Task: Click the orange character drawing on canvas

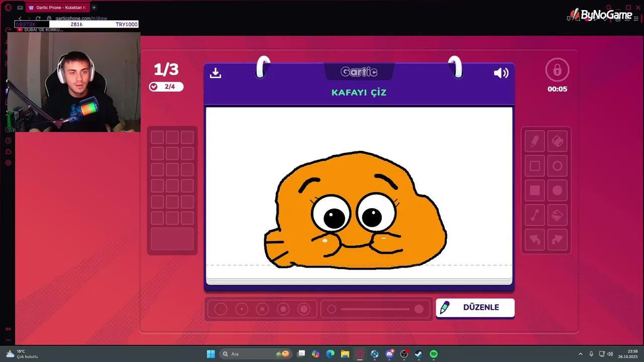Action: click(355, 210)
